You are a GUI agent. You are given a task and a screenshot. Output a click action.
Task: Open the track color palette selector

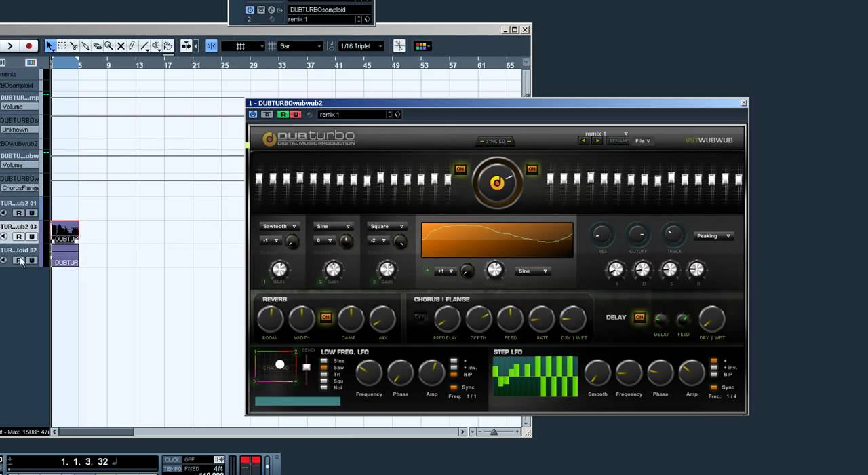tap(422, 46)
